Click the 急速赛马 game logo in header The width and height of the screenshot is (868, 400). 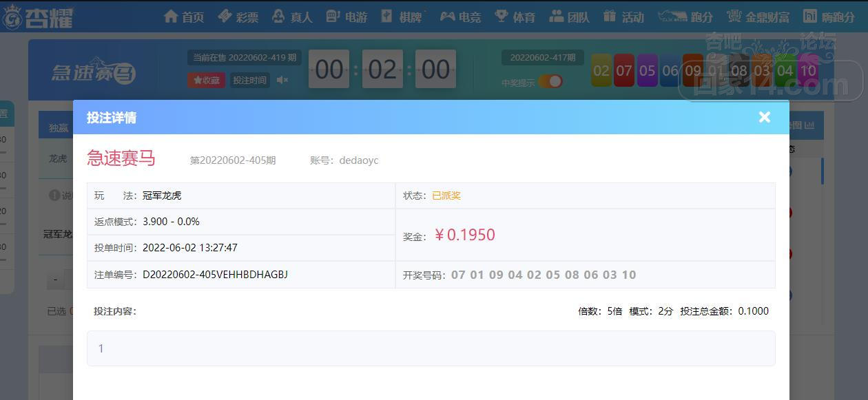point(94,70)
